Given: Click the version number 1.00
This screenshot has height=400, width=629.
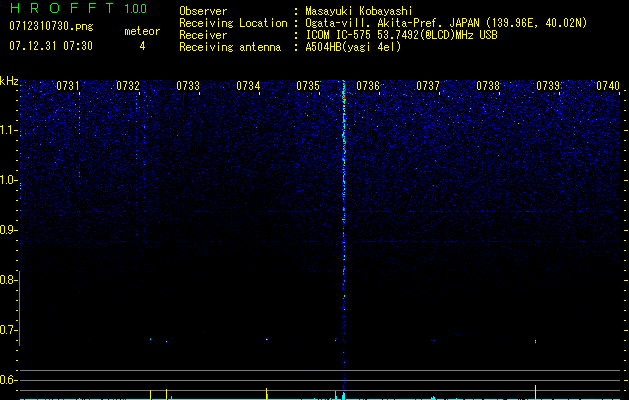Looking at the screenshot, I should pos(136,9).
